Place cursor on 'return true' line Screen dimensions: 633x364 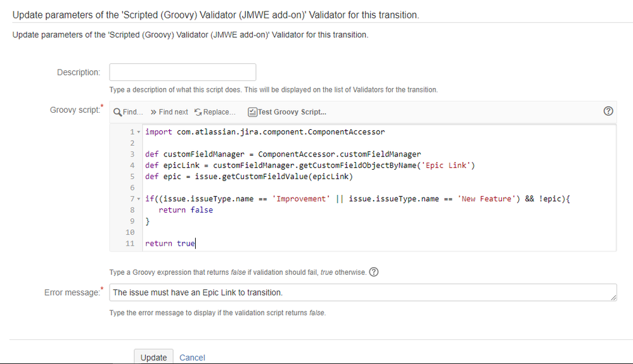tap(170, 244)
